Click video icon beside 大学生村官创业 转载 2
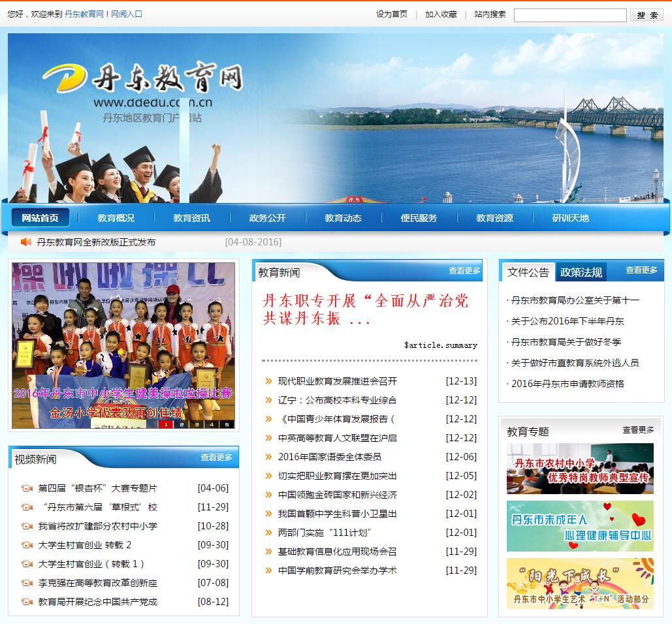The width and height of the screenshot is (672, 624). (x=27, y=545)
